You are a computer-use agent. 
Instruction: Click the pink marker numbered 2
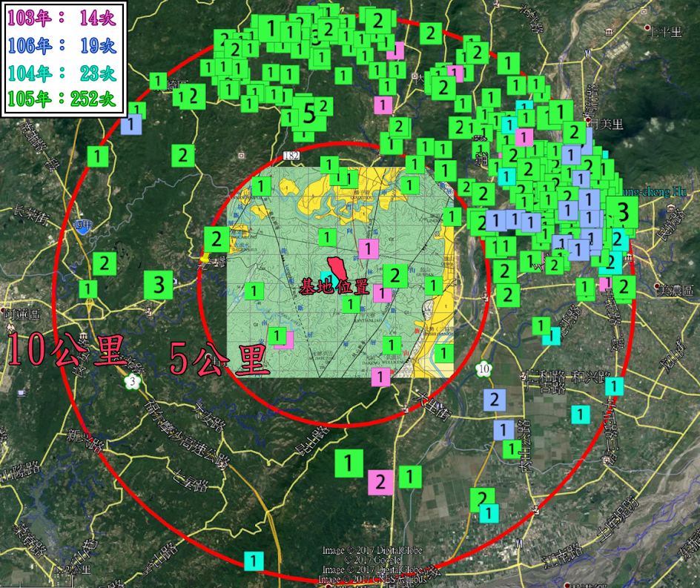coord(380,482)
